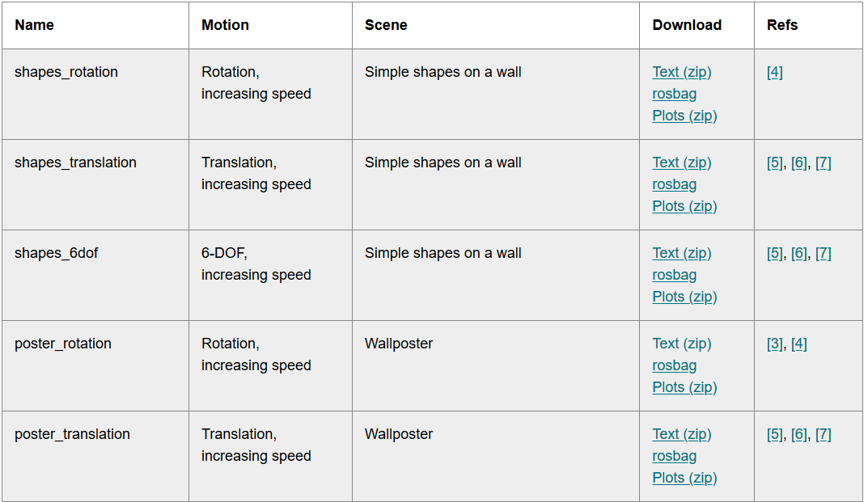Get the shapes_translation rosbag
This screenshot has width=868, height=502.
674,184
